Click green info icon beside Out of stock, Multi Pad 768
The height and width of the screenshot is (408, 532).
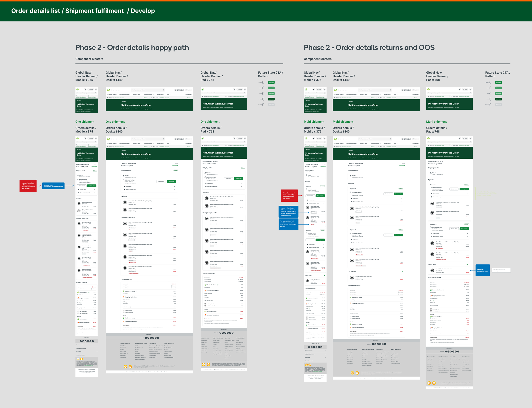467,264
